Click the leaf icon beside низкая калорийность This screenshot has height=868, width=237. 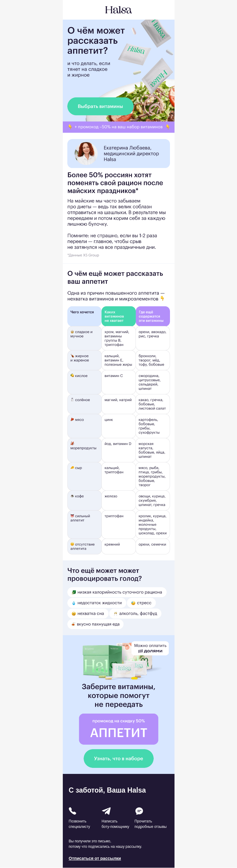[73, 592]
